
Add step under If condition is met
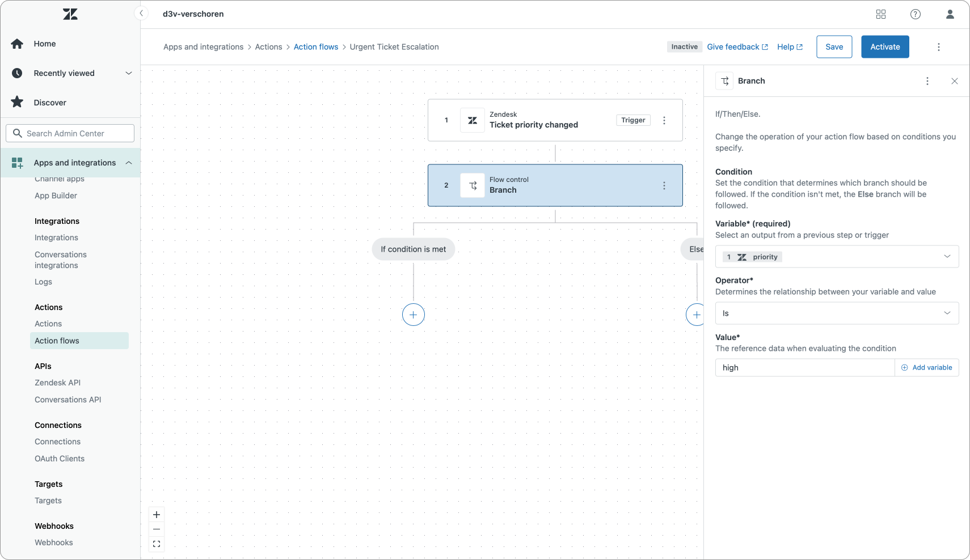(x=414, y=315)
